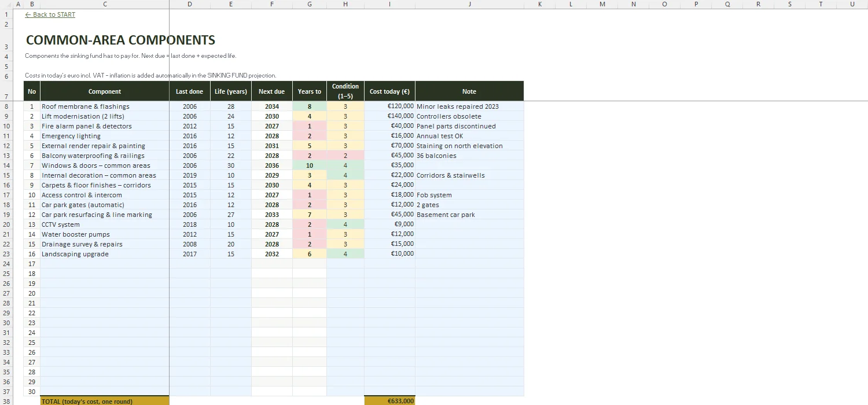Select the Fob system note

point(469,195)
